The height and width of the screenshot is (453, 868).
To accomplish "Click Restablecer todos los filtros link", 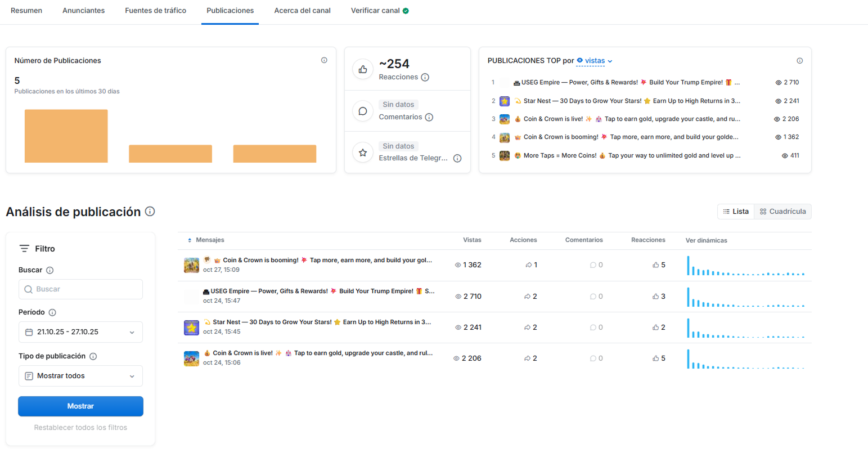I will (x=80, y=428).
